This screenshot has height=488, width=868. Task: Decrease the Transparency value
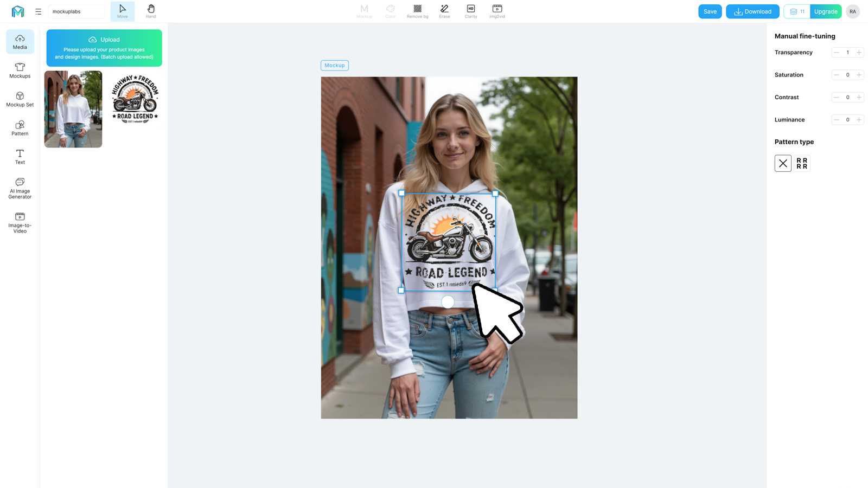tap(837, 53)
